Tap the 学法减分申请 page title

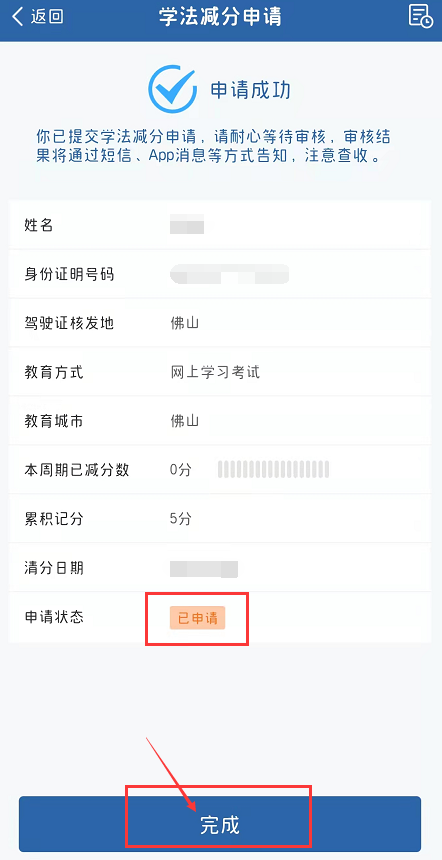[x=220, y=16]
